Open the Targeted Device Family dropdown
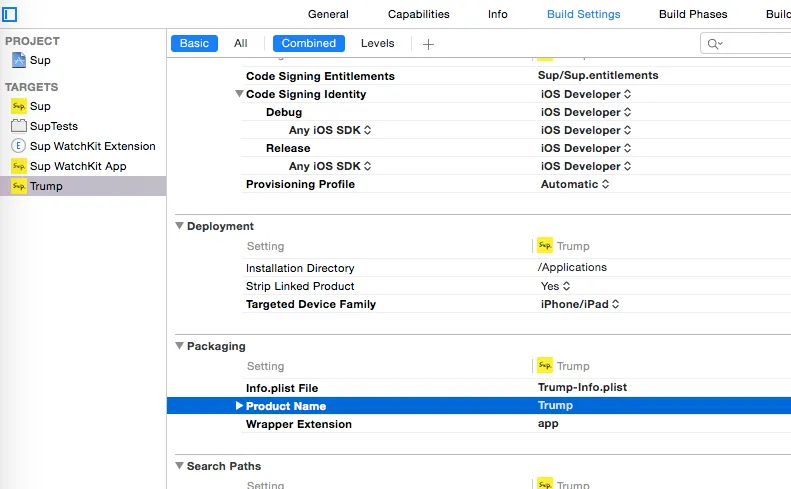791x489 pixels. pyautogui.click(x=580, y=304)
